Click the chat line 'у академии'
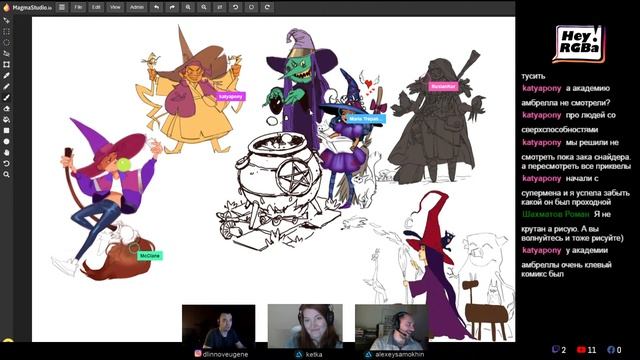The image size is (640, 360). (587, 250)
